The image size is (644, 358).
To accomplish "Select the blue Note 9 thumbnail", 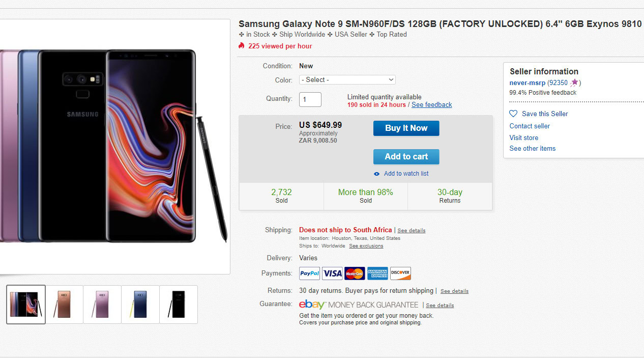I will (140, 304).
